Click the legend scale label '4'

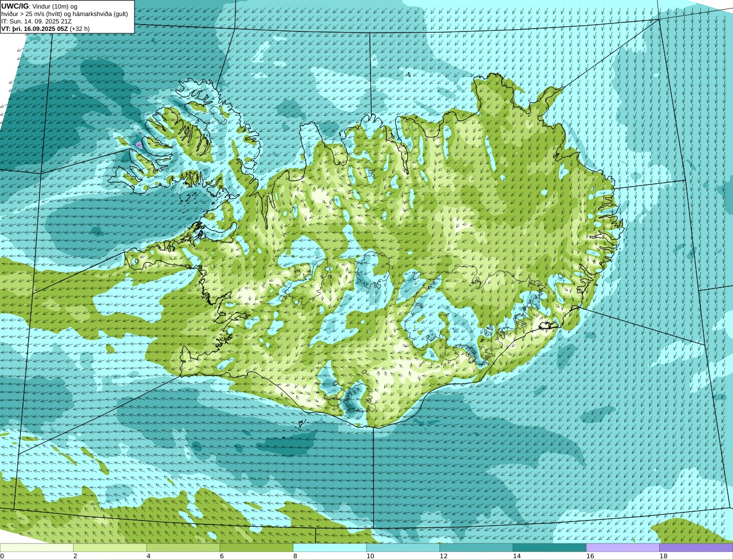[148, 556]
